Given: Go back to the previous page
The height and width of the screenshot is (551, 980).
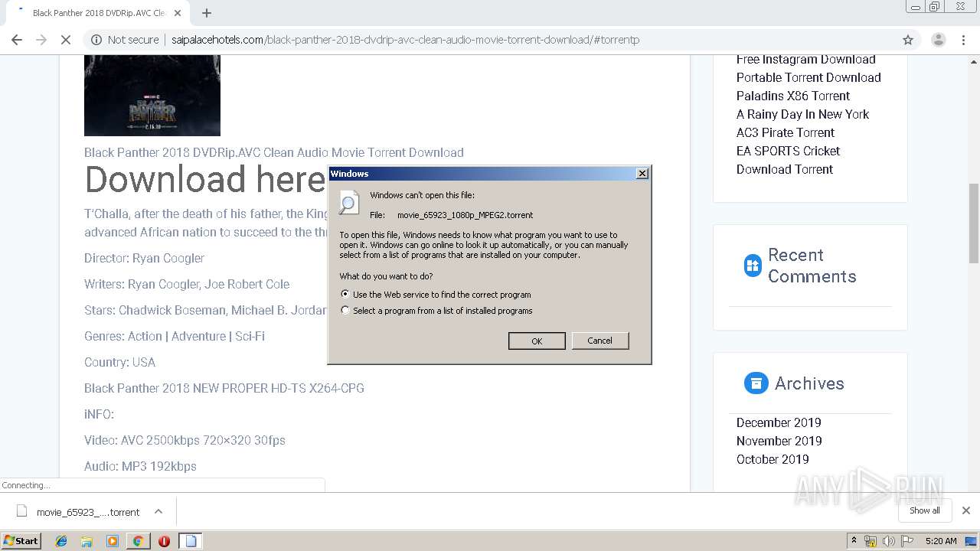Looking at the screenshot, I should point(17,40).
